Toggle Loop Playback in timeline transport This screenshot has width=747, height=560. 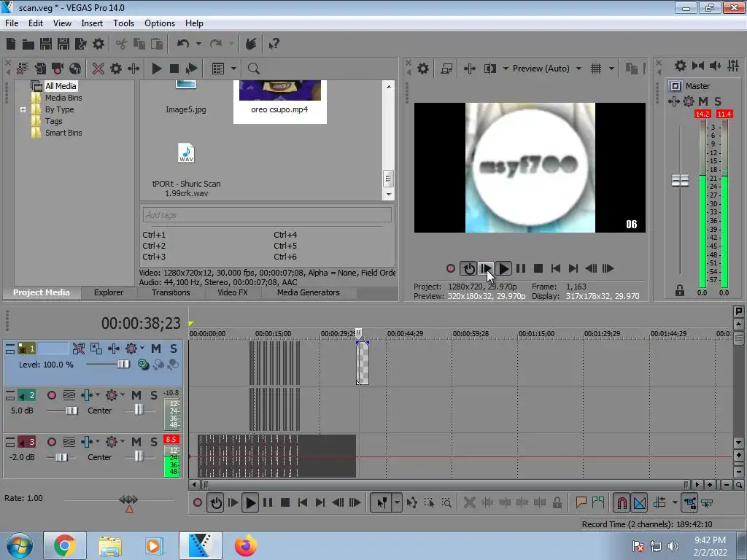(x=216, y=503)
